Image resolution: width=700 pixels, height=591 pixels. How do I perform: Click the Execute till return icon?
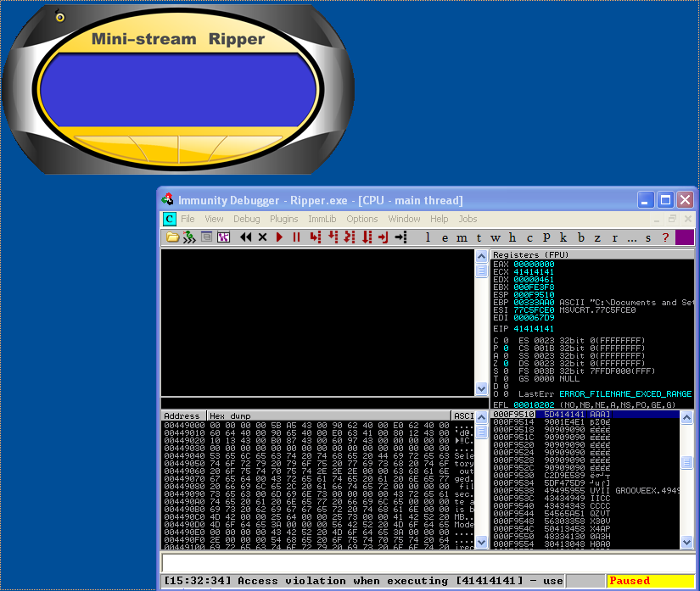(383, 237)
